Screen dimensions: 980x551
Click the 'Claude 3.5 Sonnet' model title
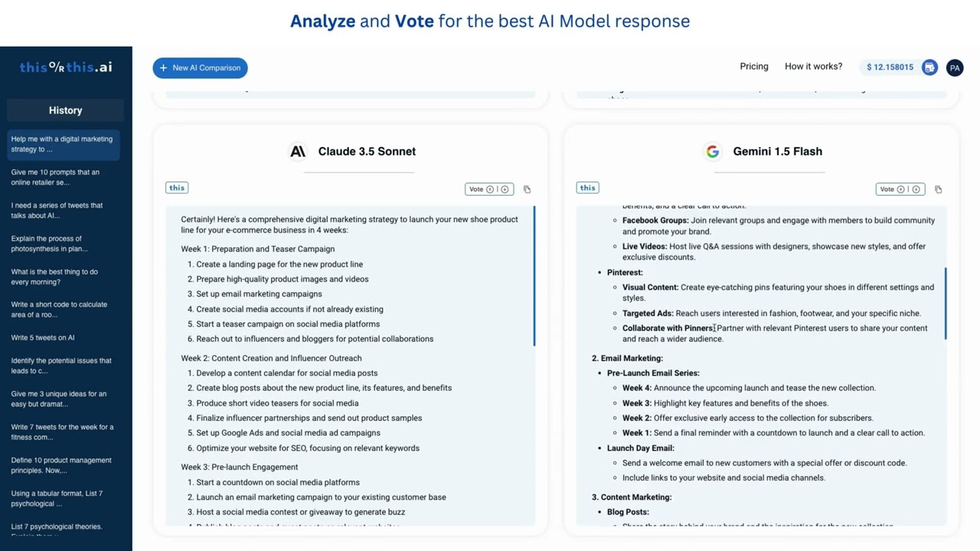click(367, 152)
